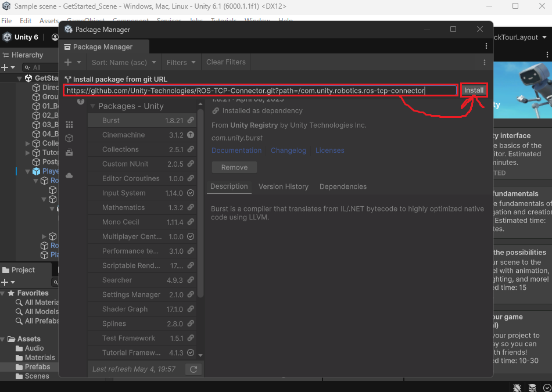The height and width of the screenshot is (392, 552).
Task: Select the Mono Cecil package
Action: [x=142, y=222]
